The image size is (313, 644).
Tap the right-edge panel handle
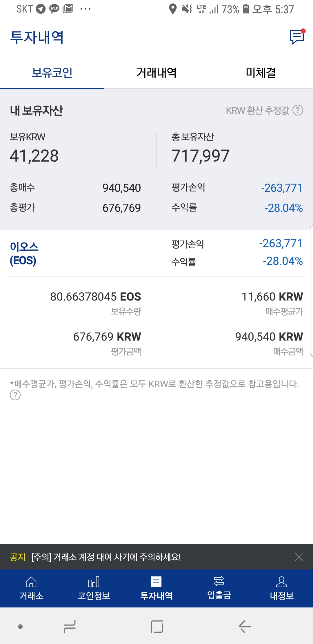[x=311, y=290]
